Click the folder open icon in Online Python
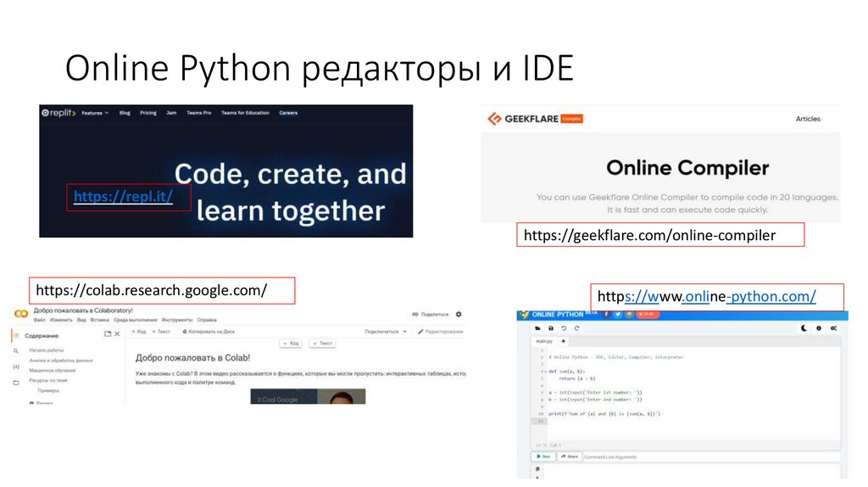Screen dimensions: 868x487 [x=537, y=328]
